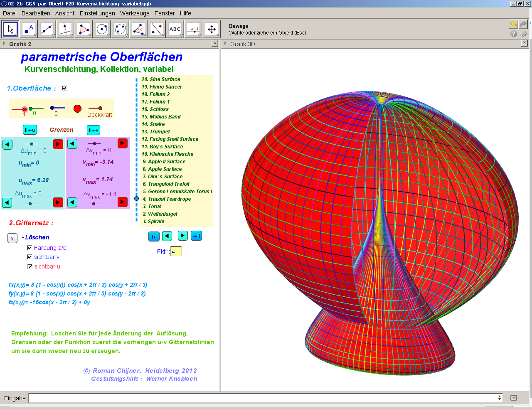Click the Fkt= number input field
This screenshot has width=532, height=409.
176,251
